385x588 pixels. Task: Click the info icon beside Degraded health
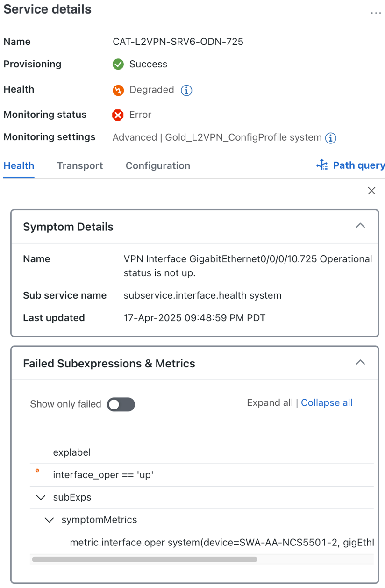186,90
